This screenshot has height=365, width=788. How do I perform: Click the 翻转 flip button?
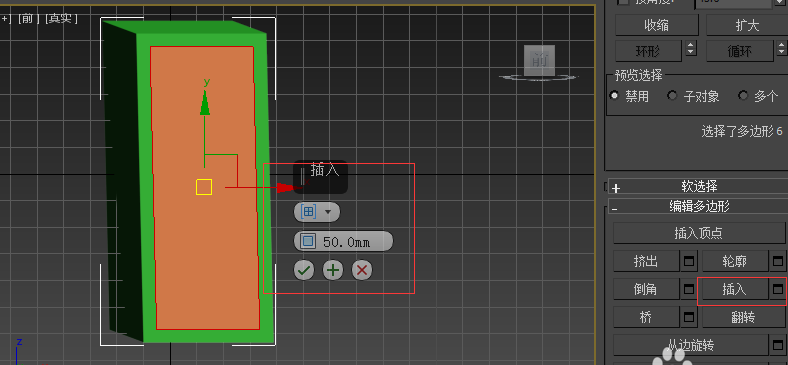pos(743,317)
